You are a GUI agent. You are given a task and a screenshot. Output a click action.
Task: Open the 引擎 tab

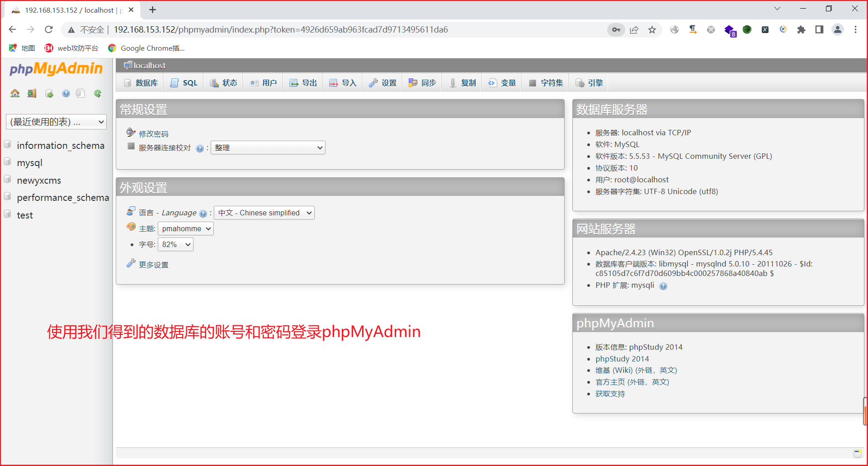(x=589, y=83)
